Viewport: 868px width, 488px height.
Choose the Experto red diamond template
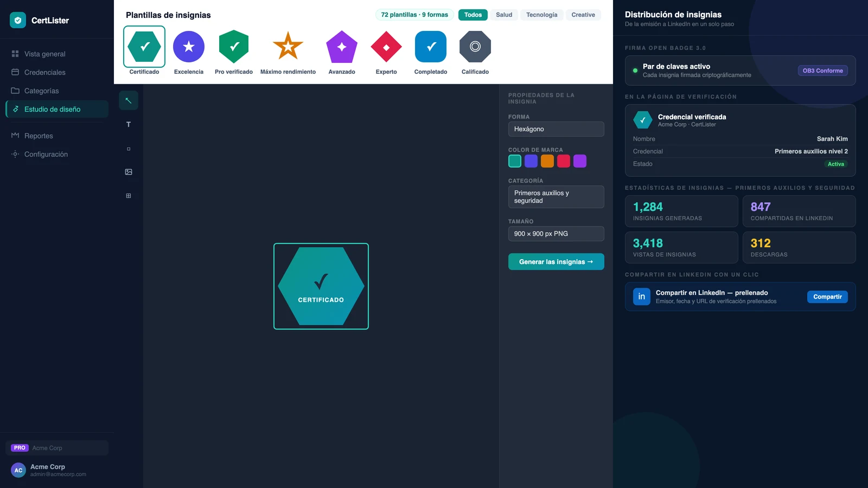386,53
